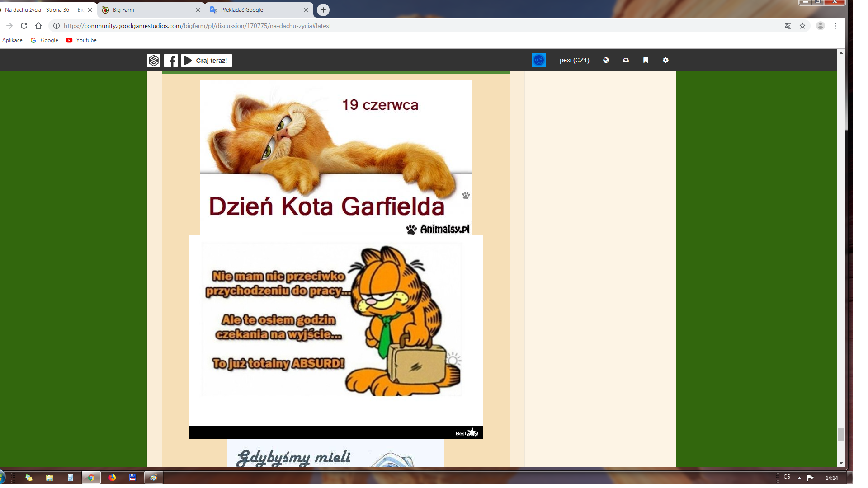
Task: Open the Action Center flag icon
Action: coord(811,478)
